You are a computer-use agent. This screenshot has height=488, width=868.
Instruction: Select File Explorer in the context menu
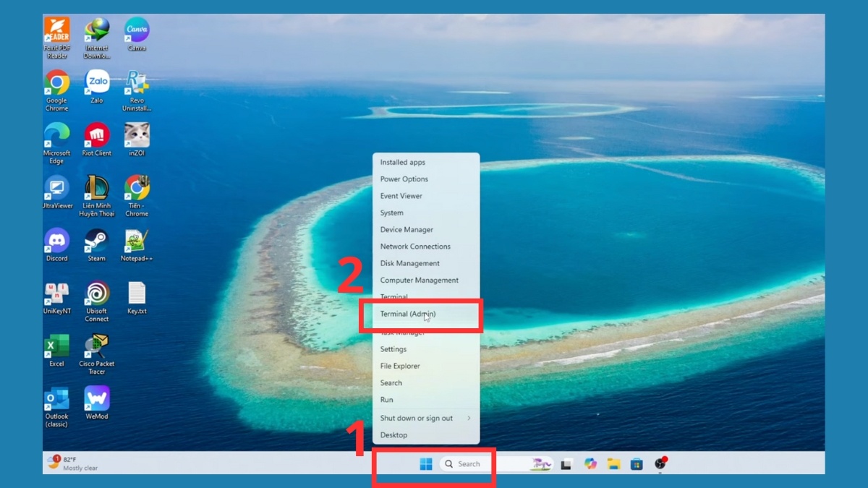[x=426, y=367]
